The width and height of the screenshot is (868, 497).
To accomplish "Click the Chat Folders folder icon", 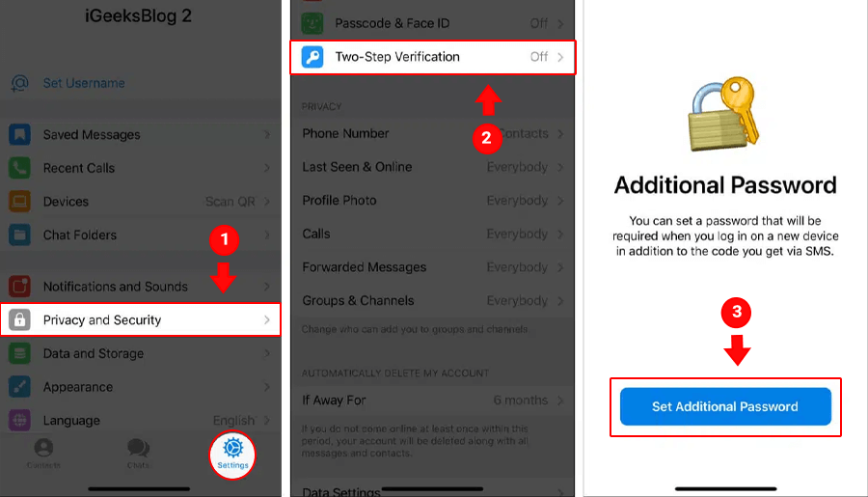I will [19, 235].
